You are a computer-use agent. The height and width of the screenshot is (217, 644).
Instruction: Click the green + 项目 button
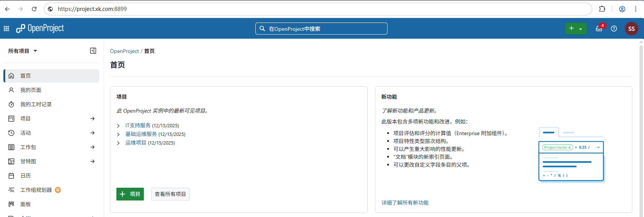(130, 194)
